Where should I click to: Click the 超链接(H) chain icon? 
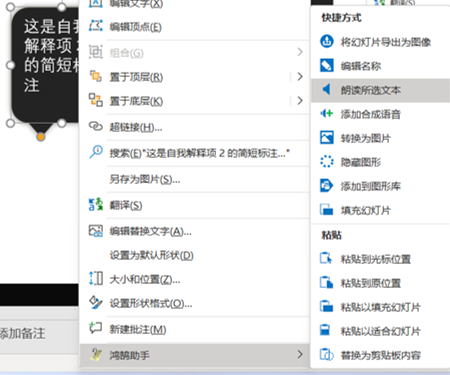click(96, 126)
